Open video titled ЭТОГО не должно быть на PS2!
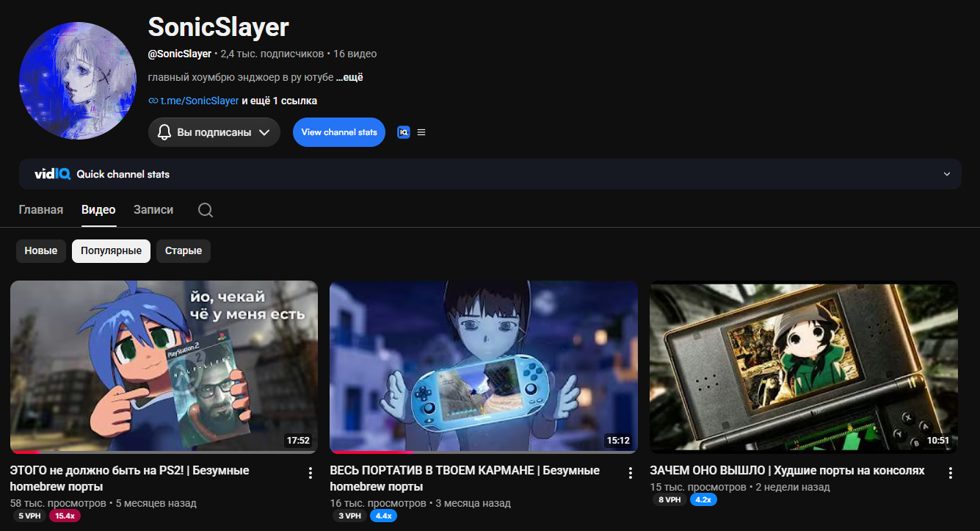 129,478
